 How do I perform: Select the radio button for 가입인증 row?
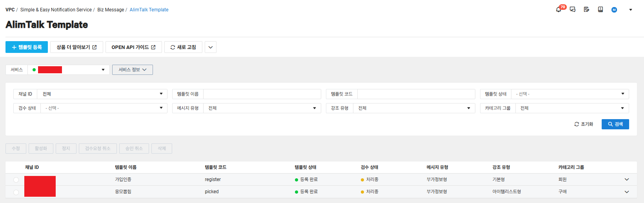[x=16, y=180]
